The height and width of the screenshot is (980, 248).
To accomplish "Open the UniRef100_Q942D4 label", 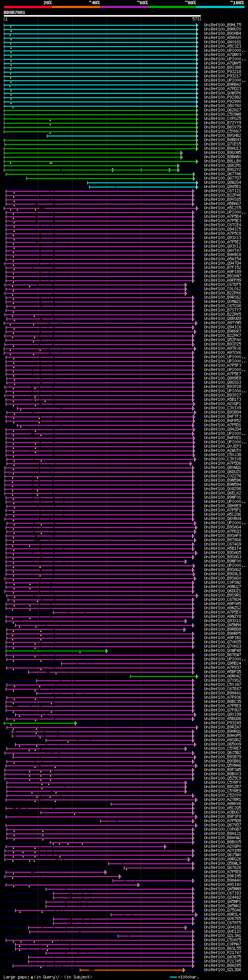I will click(222, 429).
